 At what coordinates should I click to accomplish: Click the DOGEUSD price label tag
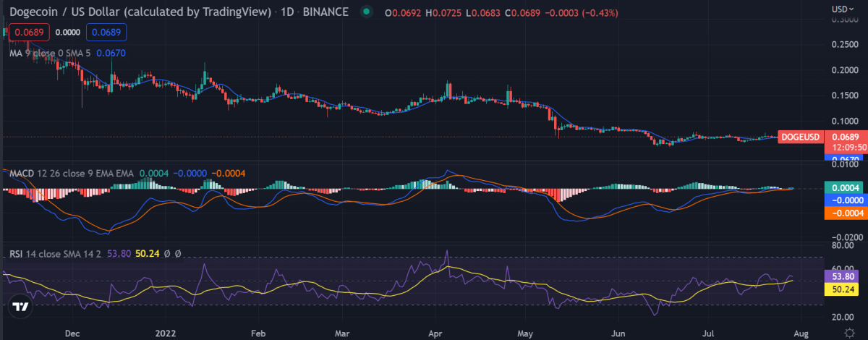point(799,137)
